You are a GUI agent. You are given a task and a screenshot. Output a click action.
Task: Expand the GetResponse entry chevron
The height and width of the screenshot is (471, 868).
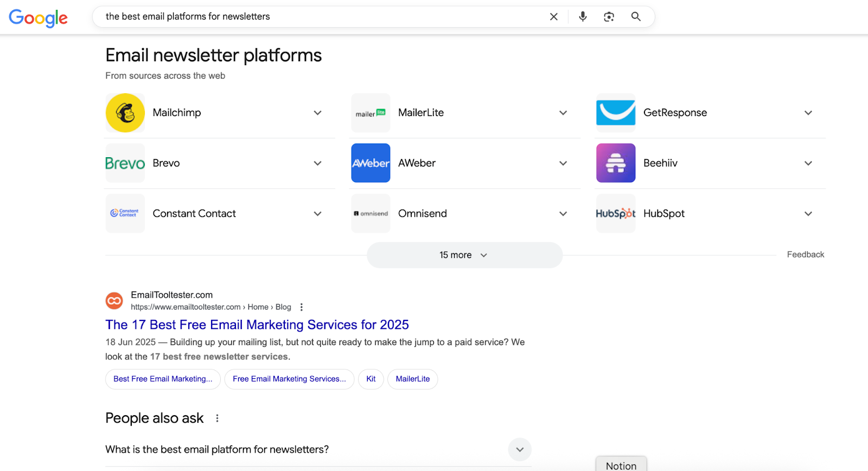coord(808,113)
